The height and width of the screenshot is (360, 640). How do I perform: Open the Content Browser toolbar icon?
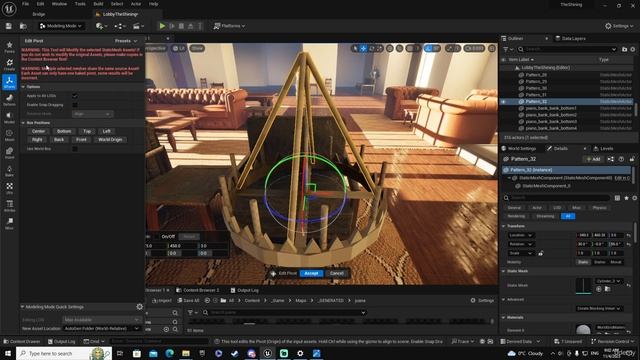pyautogui.click(x=23, y=26)
